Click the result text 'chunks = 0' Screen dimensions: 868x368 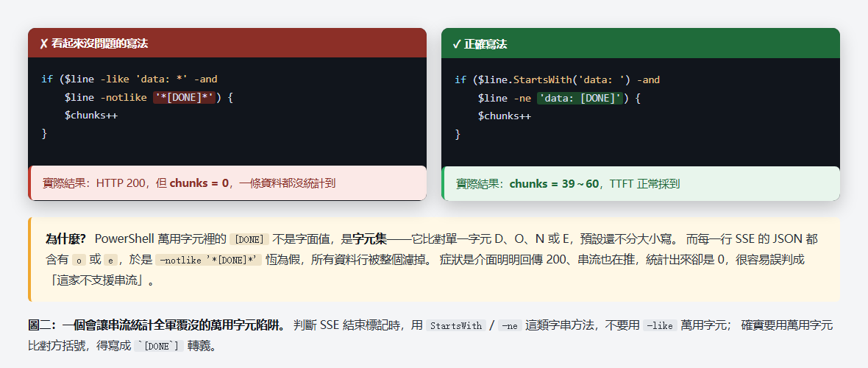click(199, 183)
